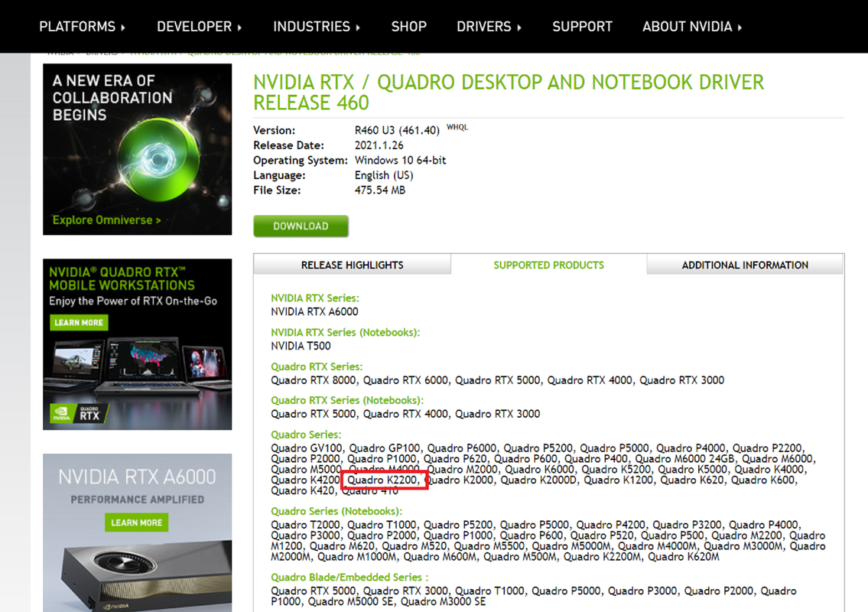Click the arrow beside ABOUT NVIDIA
Screen dimensions: 868x612
(740, 27)
